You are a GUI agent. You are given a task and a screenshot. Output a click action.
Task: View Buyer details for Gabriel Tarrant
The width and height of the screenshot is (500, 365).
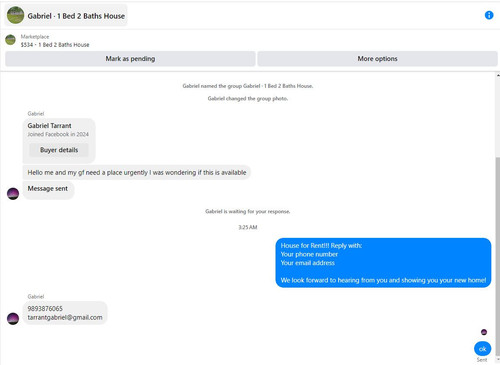(59, 150)
